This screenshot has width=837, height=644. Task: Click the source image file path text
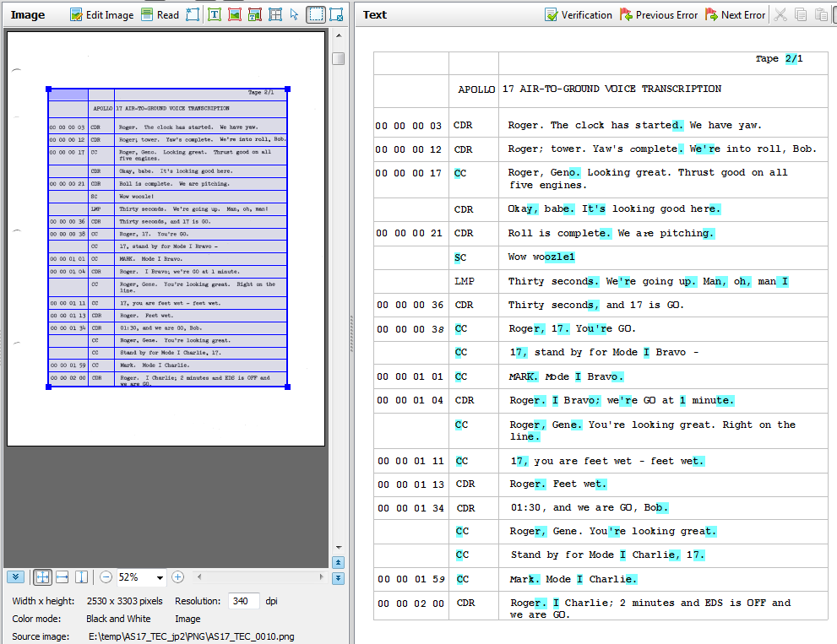[191, 636]
